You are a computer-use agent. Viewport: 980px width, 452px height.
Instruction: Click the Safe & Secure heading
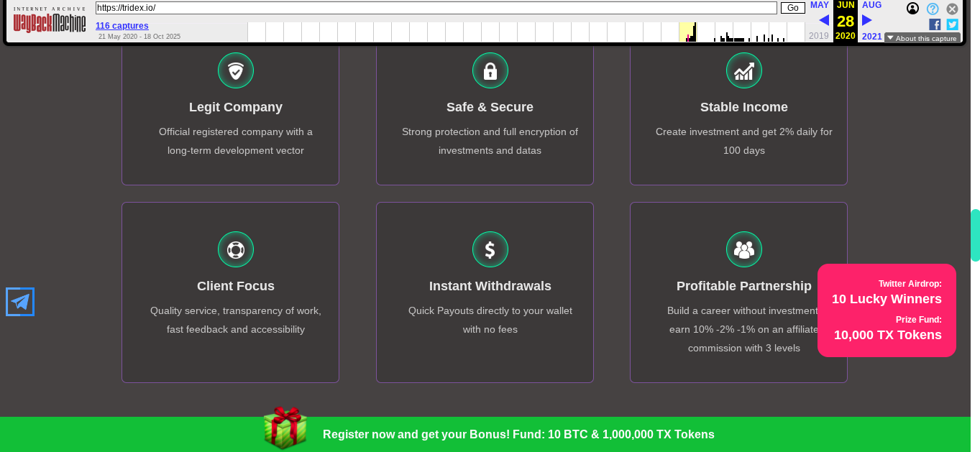click(490, 107)
